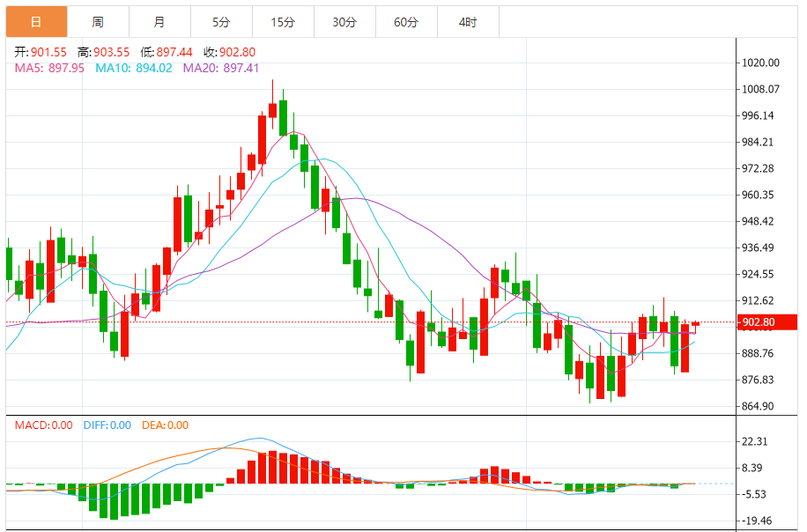Click the last small red candlestick at 902.80

[x=696, y=323]
